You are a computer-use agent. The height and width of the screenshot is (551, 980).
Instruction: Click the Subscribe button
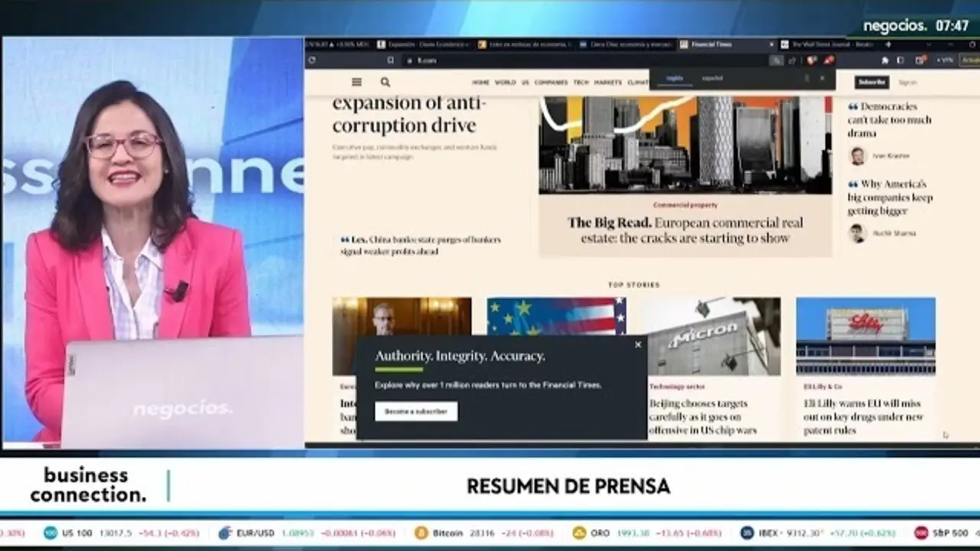pyautogui.click(x=871, y=82)
